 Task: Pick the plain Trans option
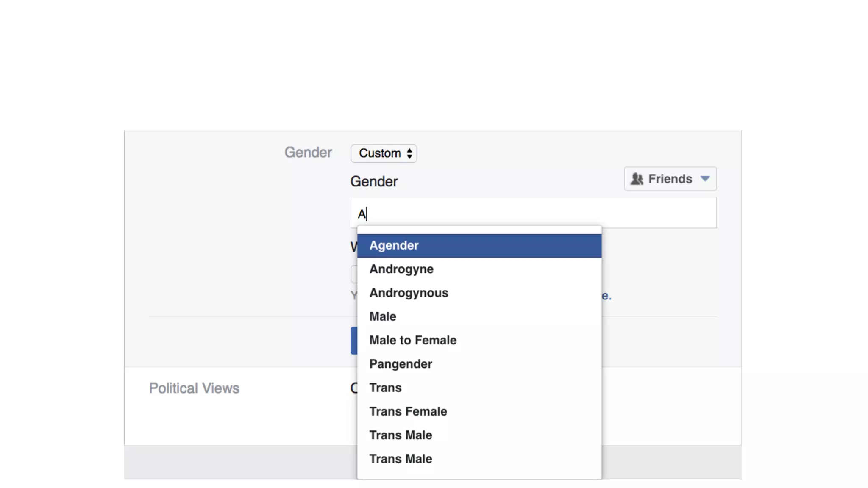click(x=385, y=388)
